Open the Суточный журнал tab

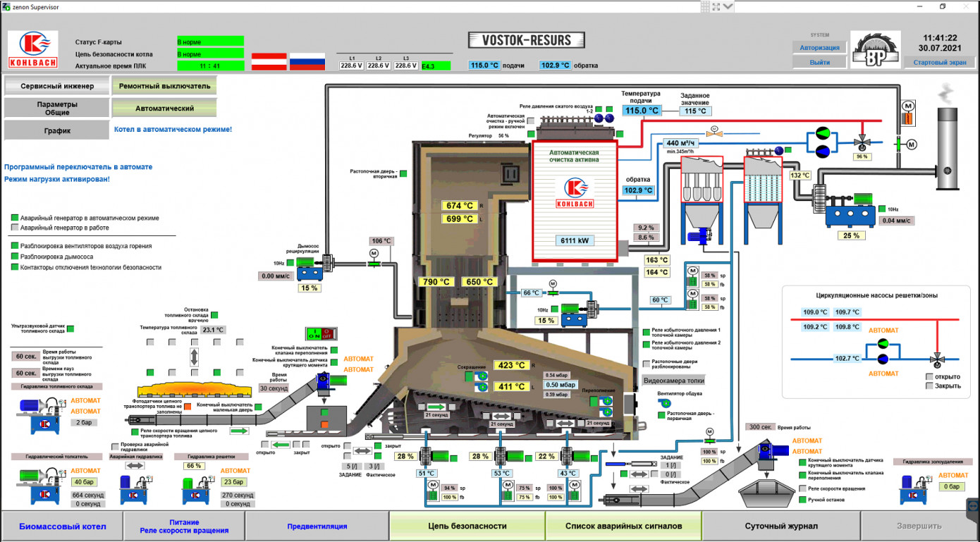coord(781,526)
